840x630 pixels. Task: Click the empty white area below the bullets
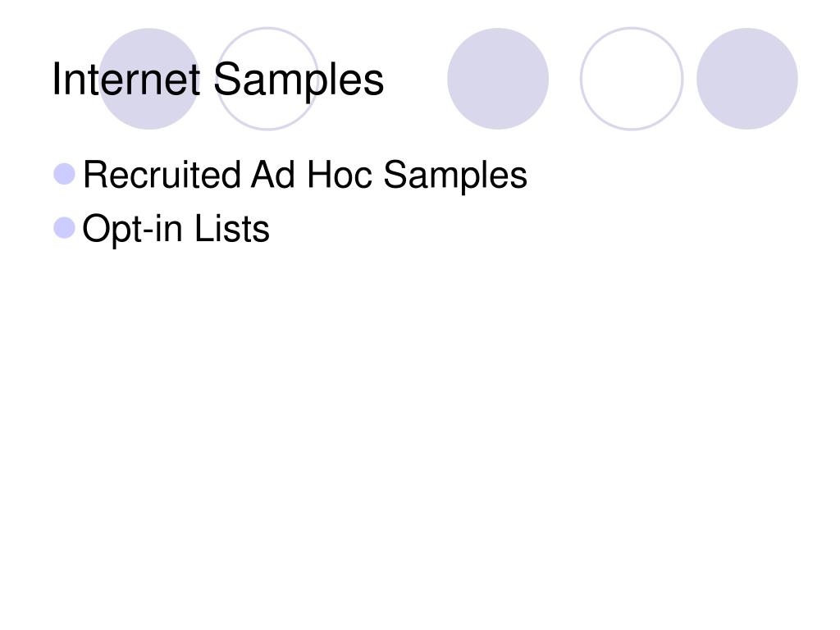[420, 428]
